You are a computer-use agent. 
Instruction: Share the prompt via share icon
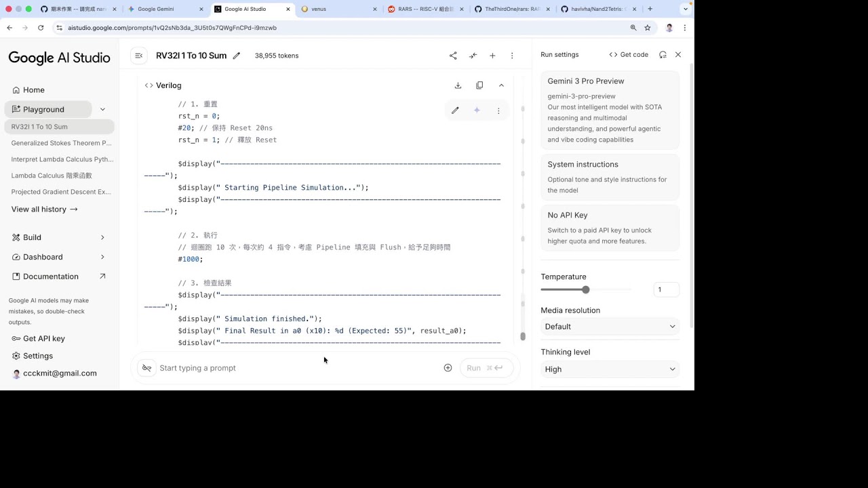point(453,56)
